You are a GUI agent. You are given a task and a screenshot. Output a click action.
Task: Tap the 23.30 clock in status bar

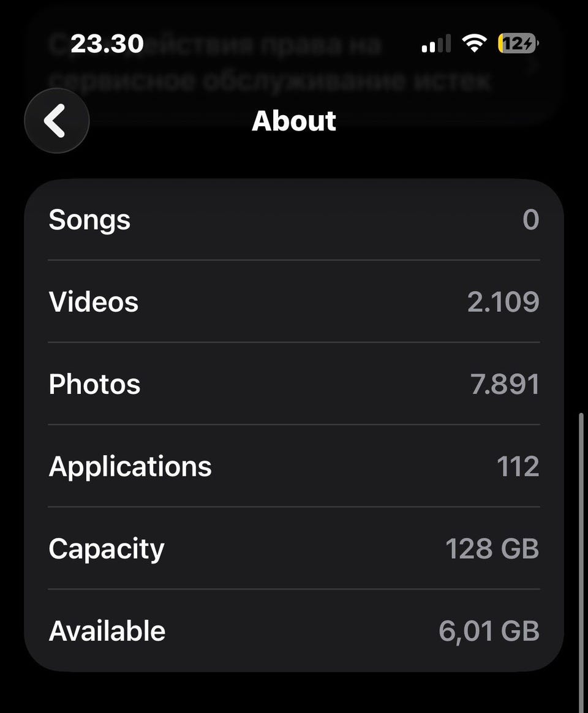point(107,43)
